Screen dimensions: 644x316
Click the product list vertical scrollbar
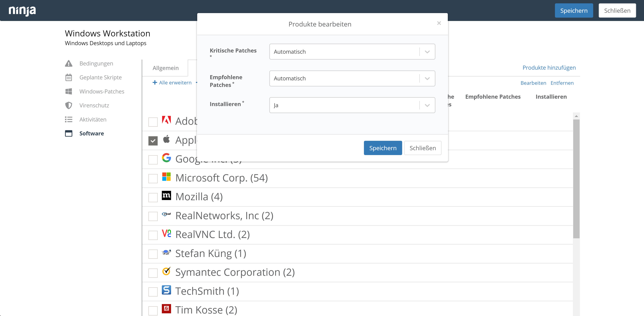(576, 179)
